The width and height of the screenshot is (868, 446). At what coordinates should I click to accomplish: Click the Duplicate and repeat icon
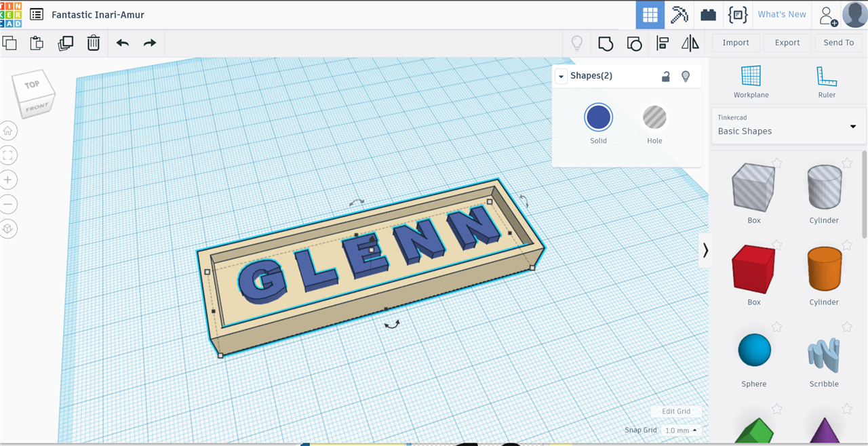(65, 43)
